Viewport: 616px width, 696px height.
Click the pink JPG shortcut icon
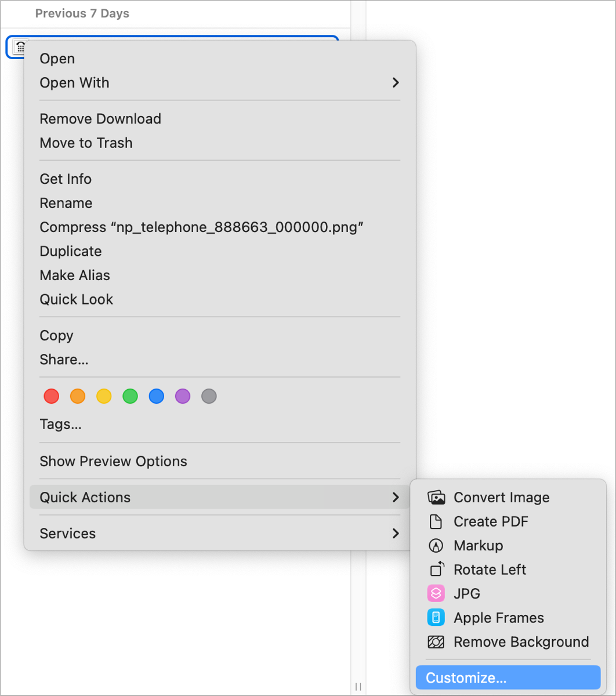[436, 593]
